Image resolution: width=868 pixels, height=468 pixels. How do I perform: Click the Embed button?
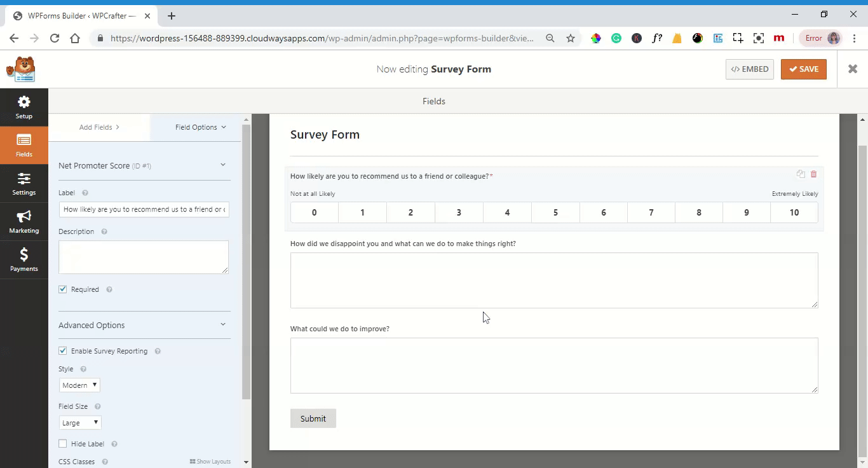click(x=750, y=69)
